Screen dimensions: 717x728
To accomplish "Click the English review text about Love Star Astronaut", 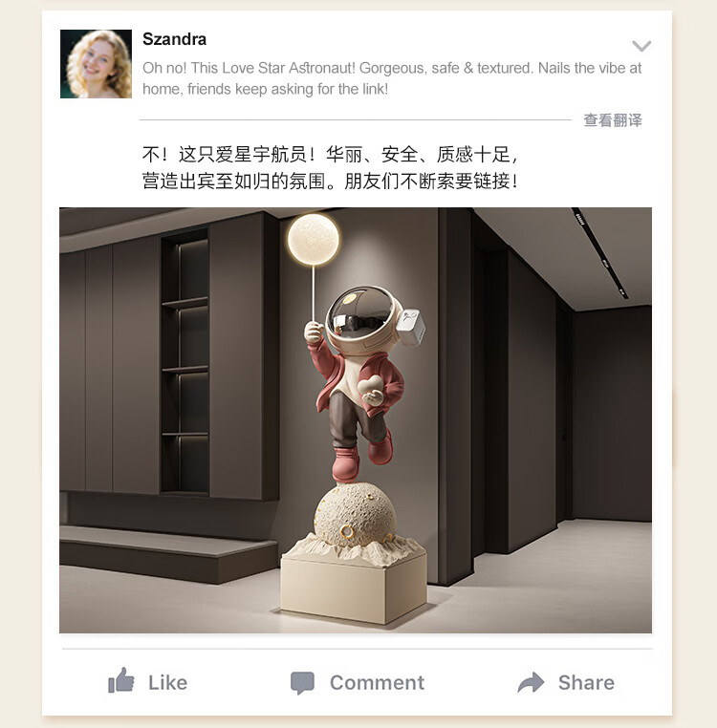I will pos(392,78).
